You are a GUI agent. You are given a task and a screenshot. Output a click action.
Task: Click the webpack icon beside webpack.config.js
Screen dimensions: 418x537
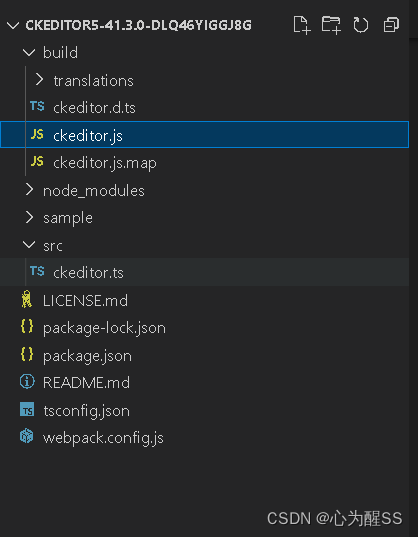click(27, 436)
